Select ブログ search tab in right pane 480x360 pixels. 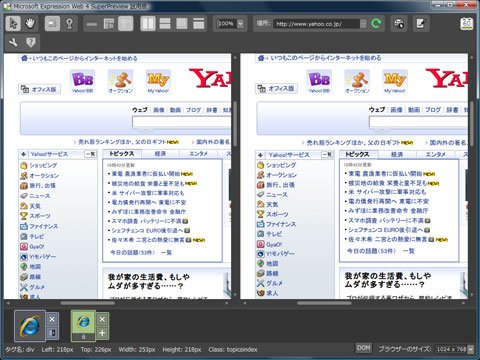(x=433, y=110)
